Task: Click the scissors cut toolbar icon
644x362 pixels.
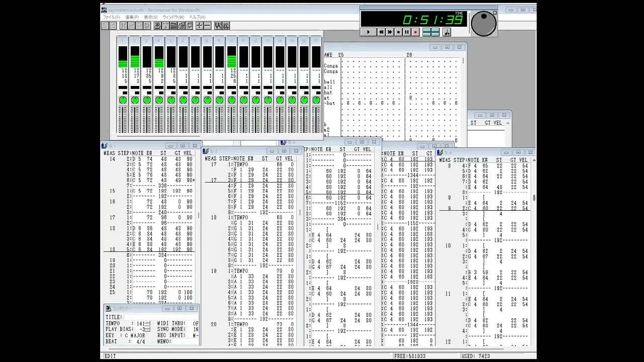Action: (x=123, y=26)
